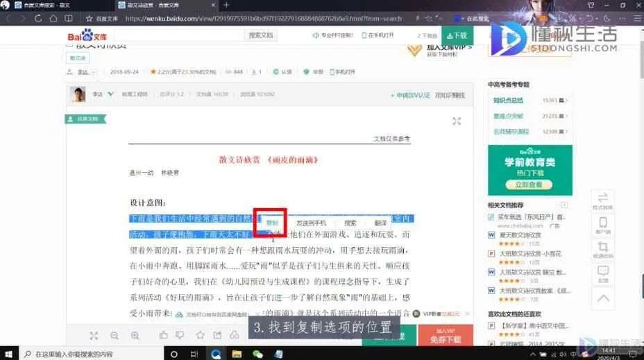The height and width of the screenshot is (360, 644).
Task: Open 名师辅导课程 topic link
Action: [511, 132]
